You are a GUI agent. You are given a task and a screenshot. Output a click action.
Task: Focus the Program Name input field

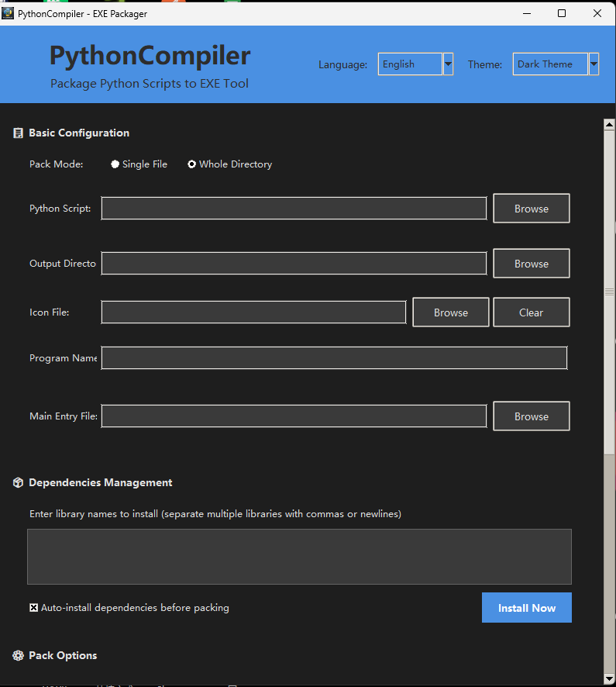click(x=334, y=358)
